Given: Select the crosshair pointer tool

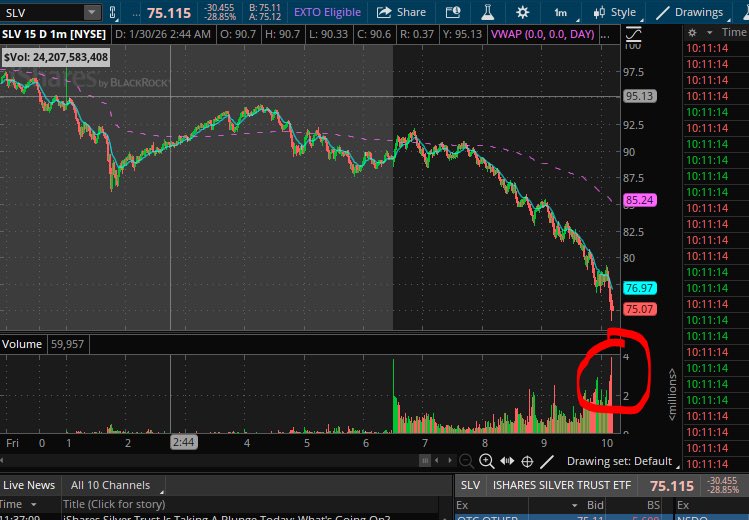Looking at the screenshot, I should tap(527, 461).
